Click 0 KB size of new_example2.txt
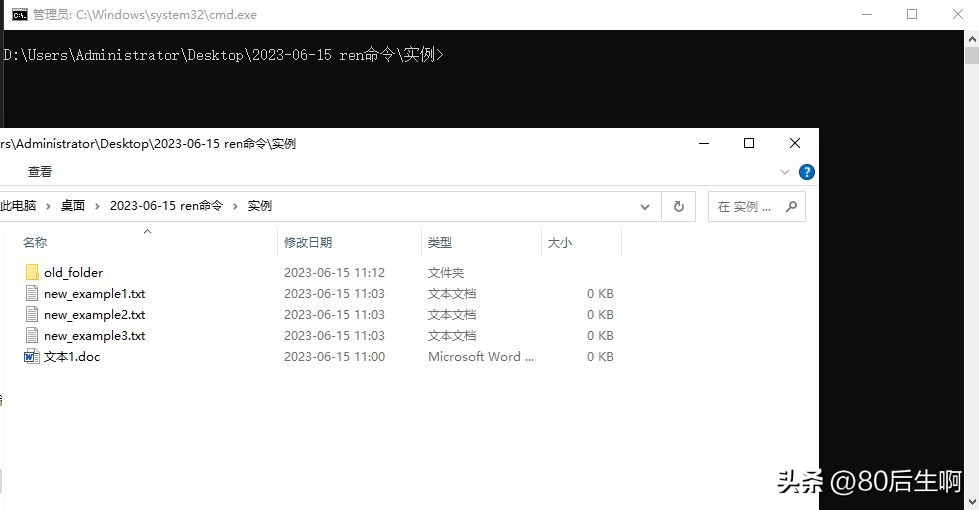Viewport: 979px width, 510px height. (x=600, y=315)
